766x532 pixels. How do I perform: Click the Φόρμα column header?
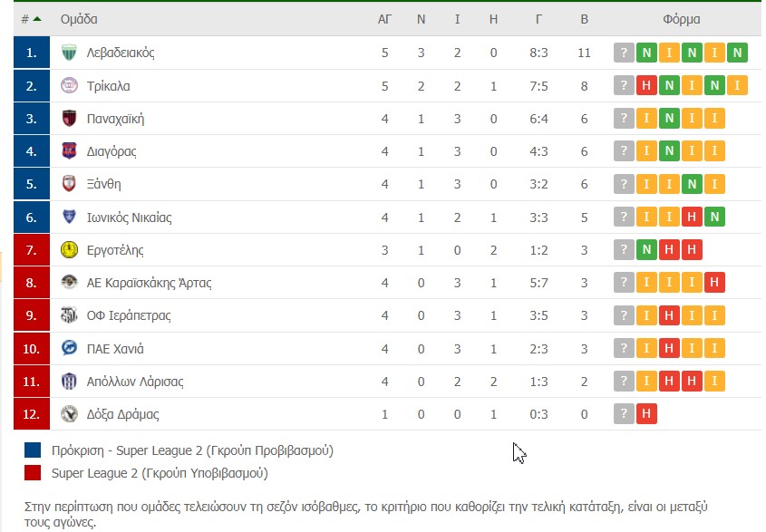681,19
